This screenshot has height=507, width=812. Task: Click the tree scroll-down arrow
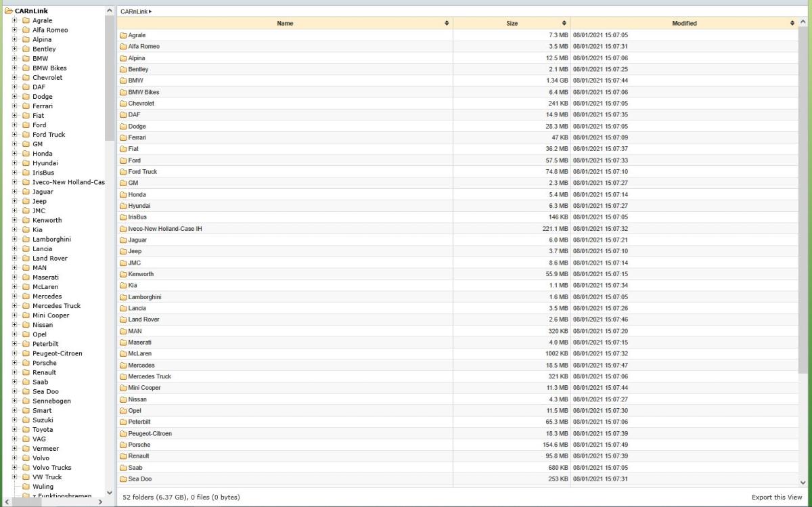[110, 493]
